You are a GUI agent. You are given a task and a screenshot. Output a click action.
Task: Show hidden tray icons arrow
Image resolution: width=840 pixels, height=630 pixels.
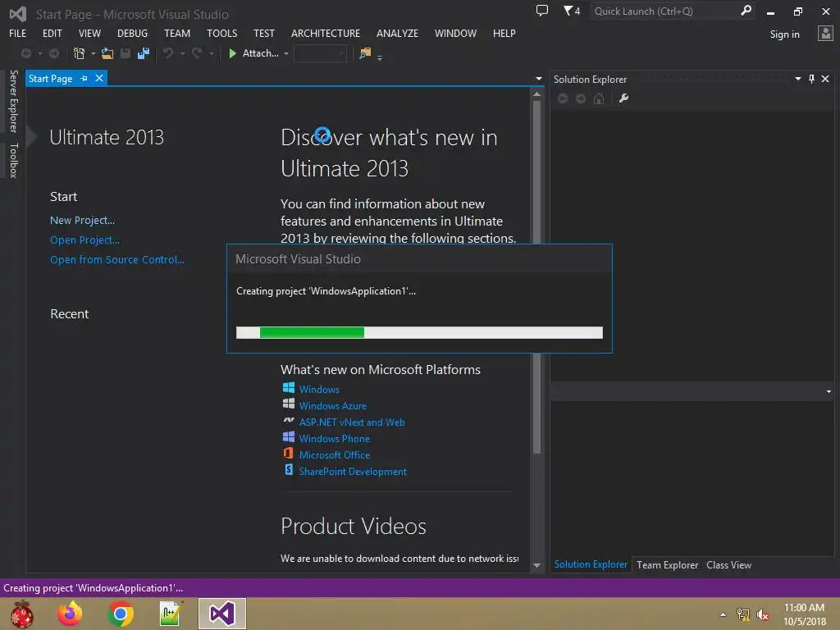coord(724,614)
